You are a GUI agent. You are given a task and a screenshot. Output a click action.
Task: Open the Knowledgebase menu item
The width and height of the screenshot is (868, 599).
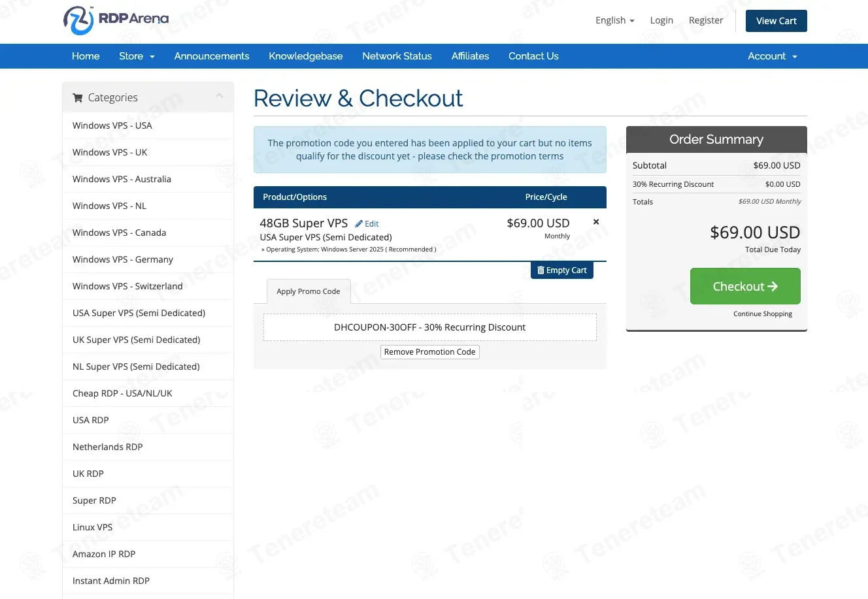[x=306, y=56]
